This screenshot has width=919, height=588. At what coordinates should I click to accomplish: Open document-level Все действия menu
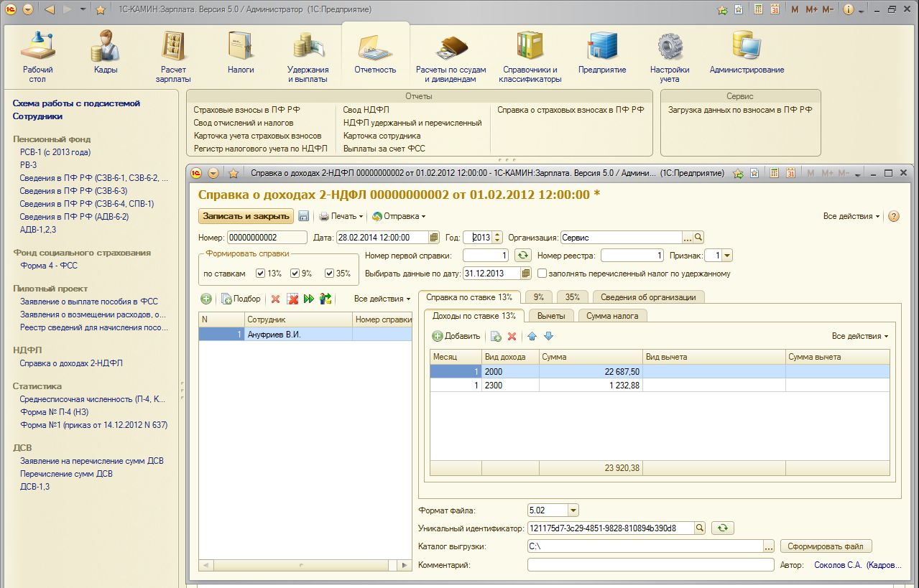pyautogui.click(x=851, y=216)
